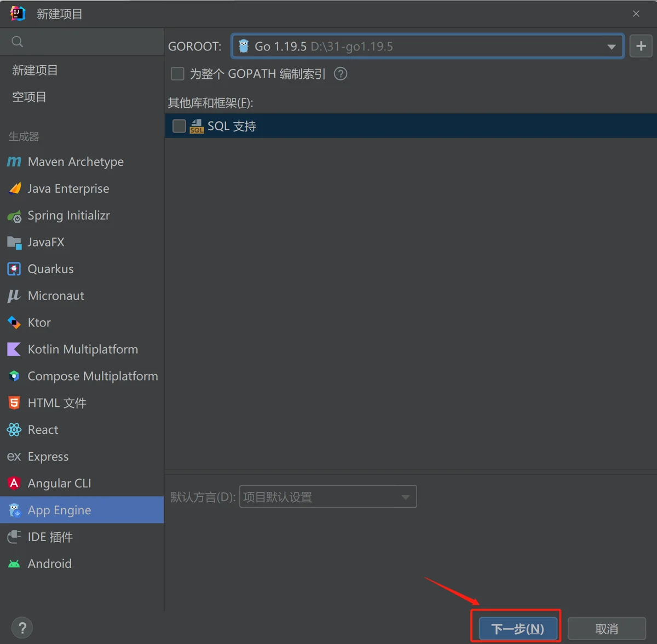The width and height of the screenshot is (657, 644).
Task: Close the 新建项目 dialog
Action: point(636,14)
